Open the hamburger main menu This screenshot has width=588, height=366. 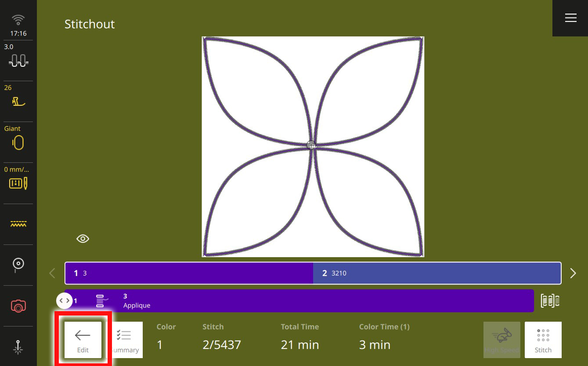(x=570, y=18)
